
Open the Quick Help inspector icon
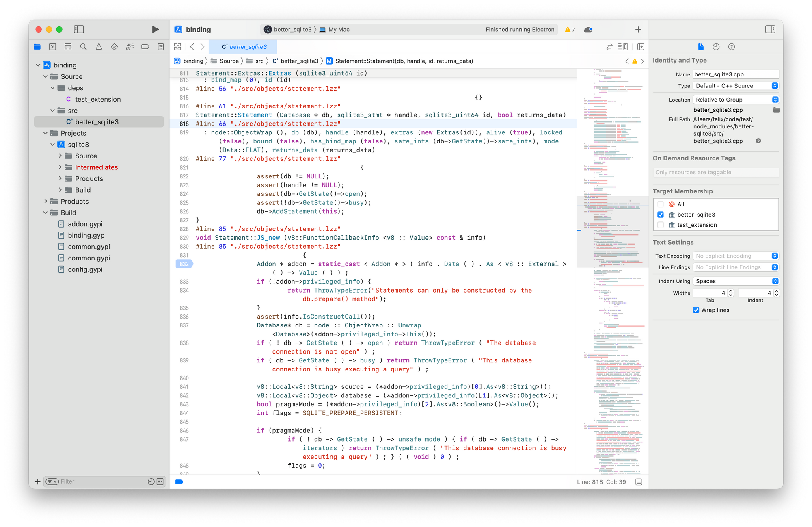click(731, 47)
